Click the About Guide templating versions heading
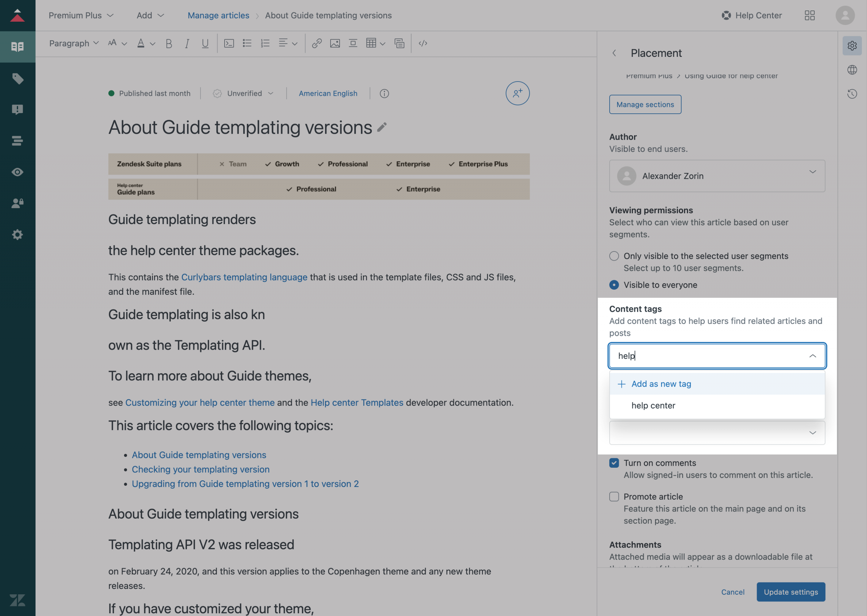The width and height of the screenshot is (867, 616). pos(204,514)
